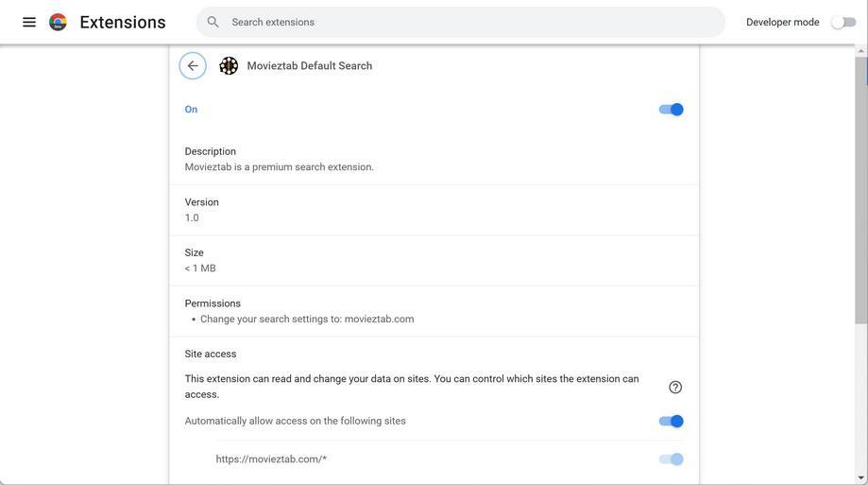Enable the Developer mode switch

point(842,22)
